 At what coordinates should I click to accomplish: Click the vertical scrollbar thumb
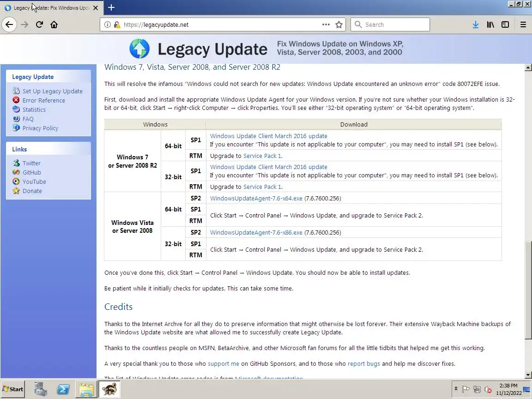click(x=528, y=290)
